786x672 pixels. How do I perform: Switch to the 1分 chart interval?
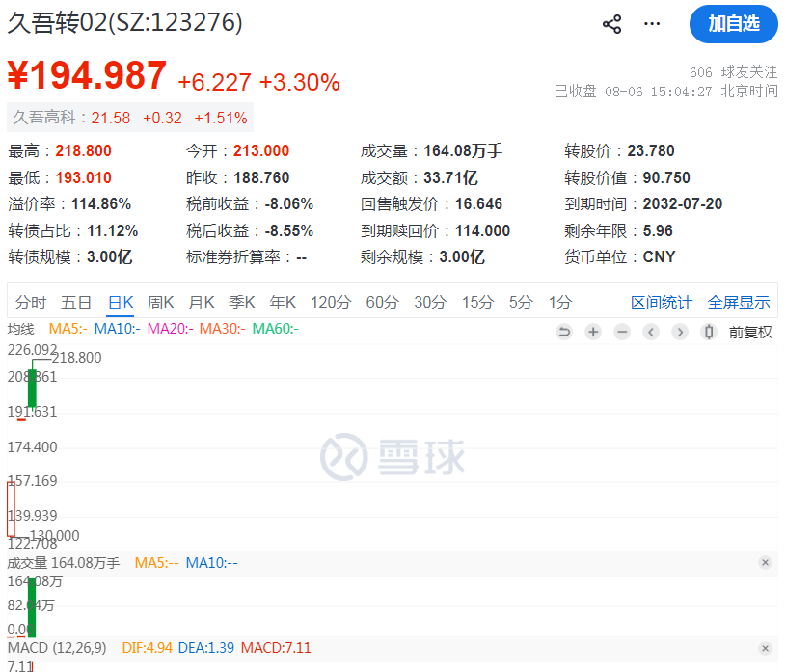coord(560,302)
